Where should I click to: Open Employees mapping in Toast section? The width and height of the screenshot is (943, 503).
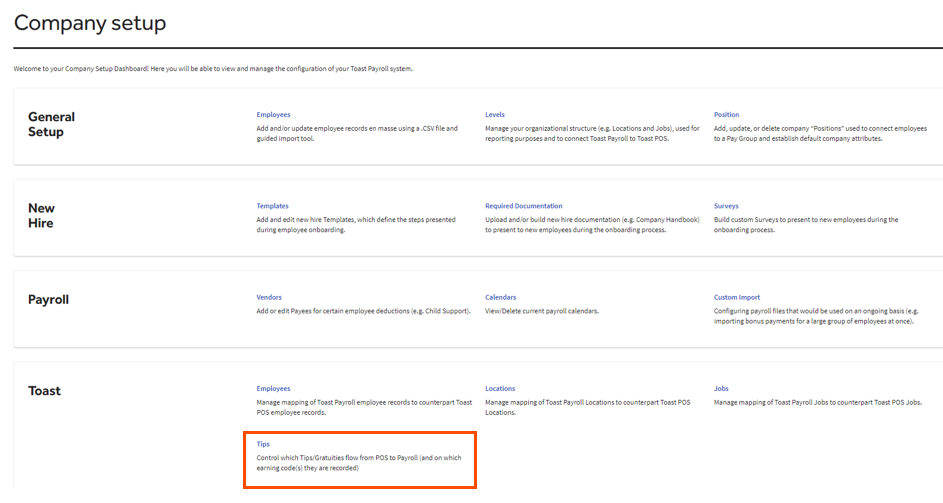(273, 389)
